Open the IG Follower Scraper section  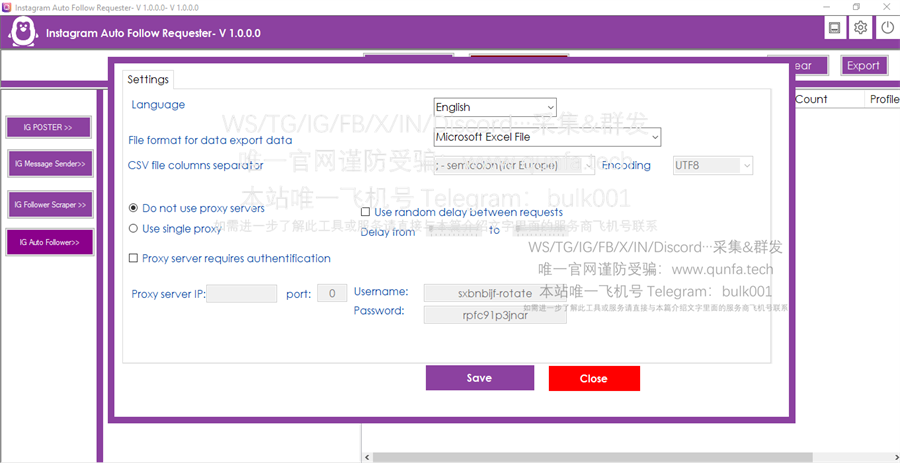pyautogui.click(x=50, y=204)
